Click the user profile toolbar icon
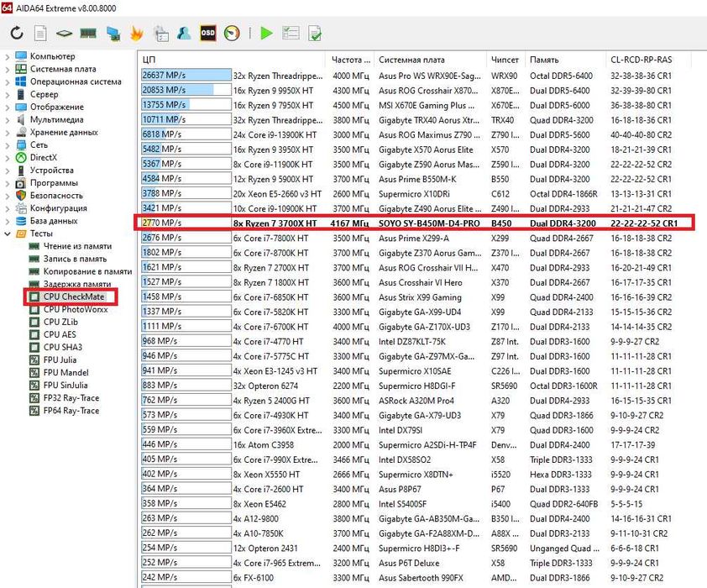 (x=184, y=34)
